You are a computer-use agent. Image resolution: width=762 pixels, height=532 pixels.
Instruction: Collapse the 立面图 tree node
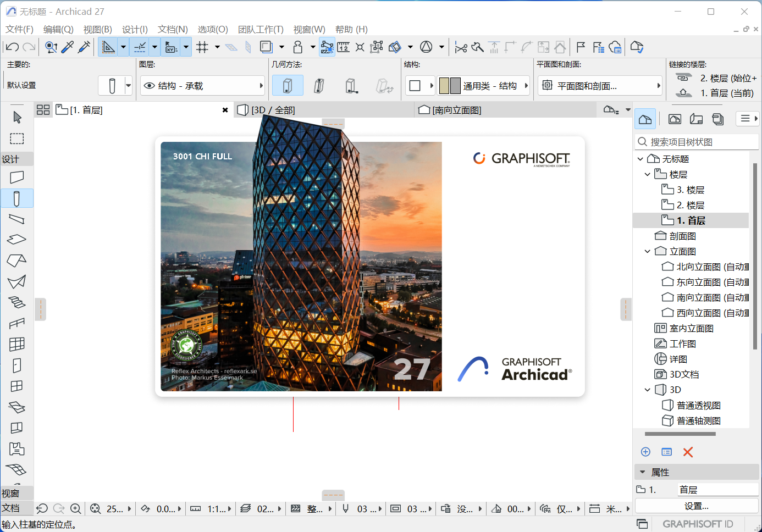[647, 251]
